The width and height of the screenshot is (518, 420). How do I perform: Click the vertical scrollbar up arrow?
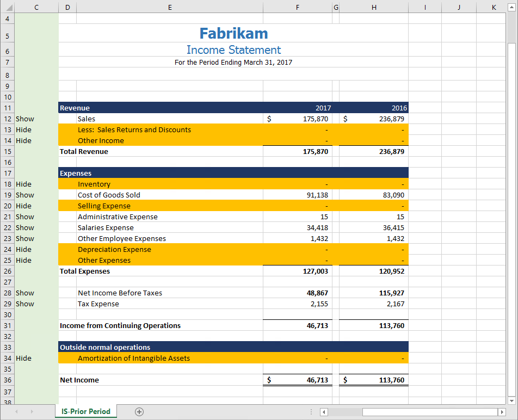(x=511, y=7)
